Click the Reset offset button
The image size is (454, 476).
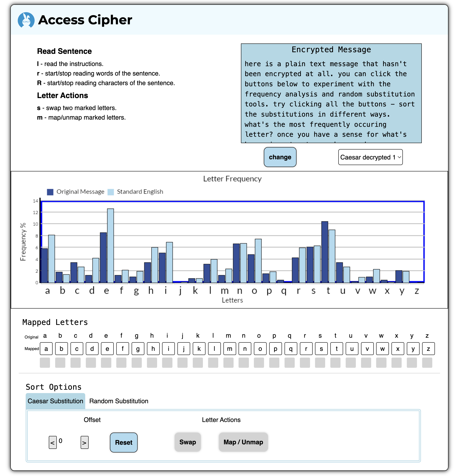pyautogui.click(x=124, y=442)
